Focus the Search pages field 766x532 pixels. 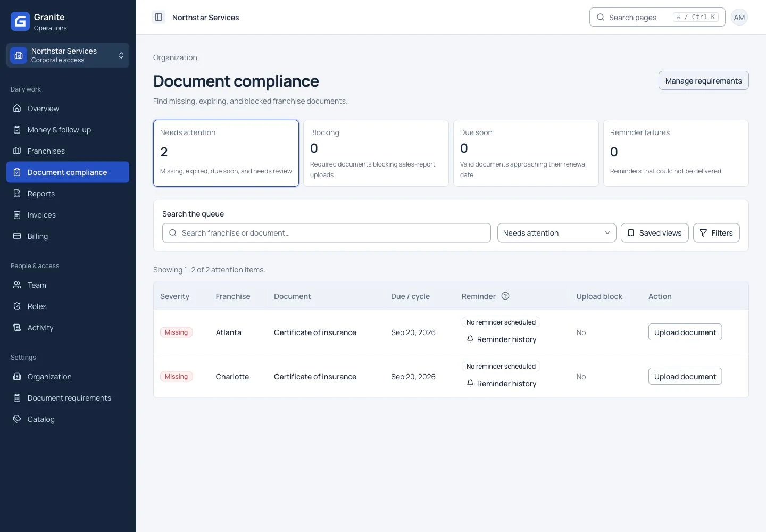[x=657, y=17]
